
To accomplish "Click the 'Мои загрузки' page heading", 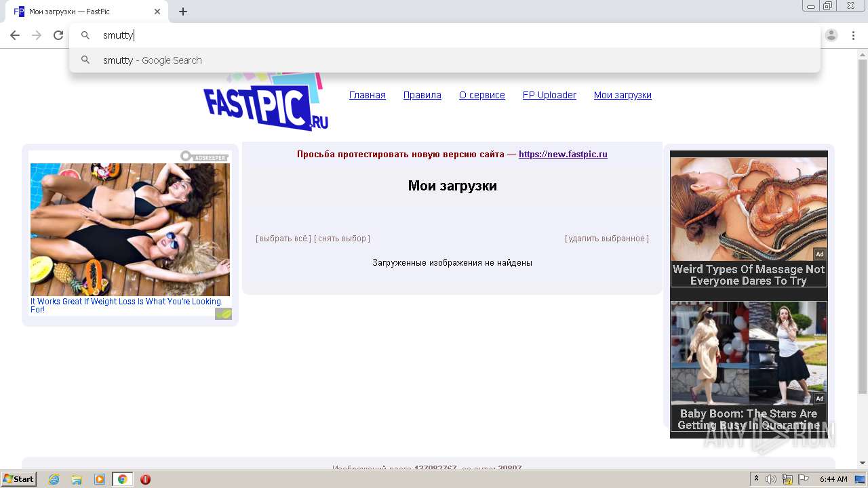I will (x=452, y=186).
